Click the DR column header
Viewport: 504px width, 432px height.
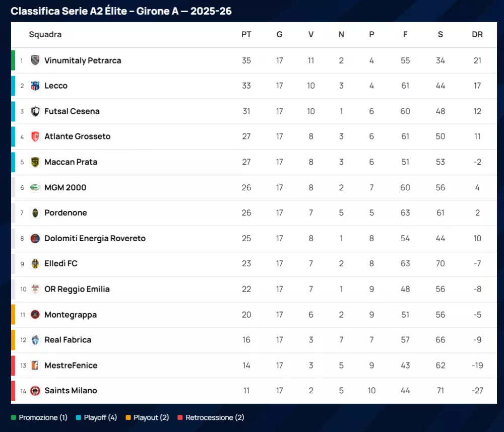click(477, 35)
